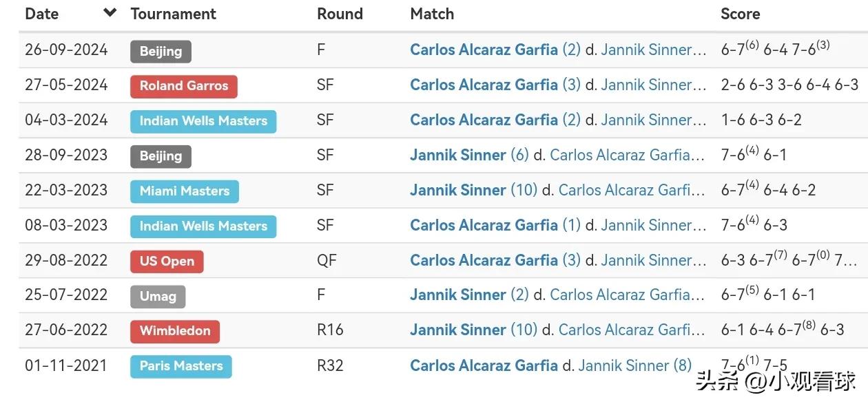The width and height of the screenshot is (868, 404).
Task: Open Jannik Sinner (6) winner link for Beijing 2023
Action: tap(469, 155)
